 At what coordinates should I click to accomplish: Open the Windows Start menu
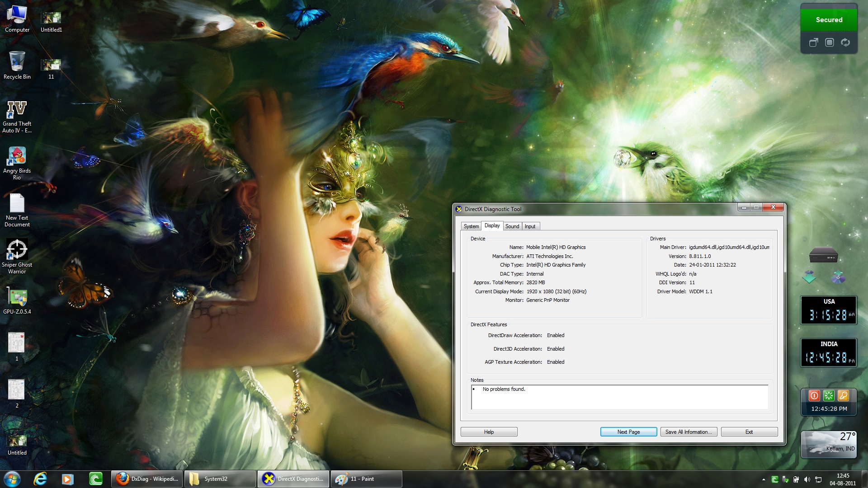[x=12, y=479]
